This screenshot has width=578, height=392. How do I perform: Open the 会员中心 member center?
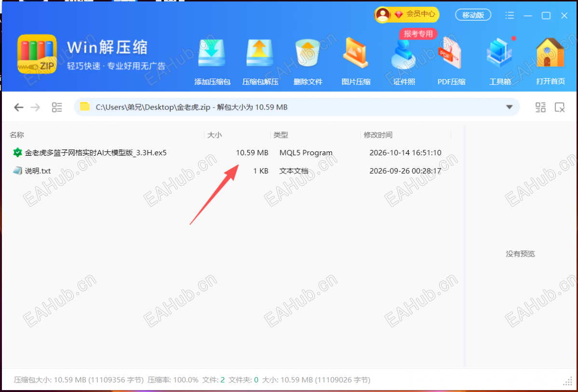pyautogui.click(x=406, y=14)
